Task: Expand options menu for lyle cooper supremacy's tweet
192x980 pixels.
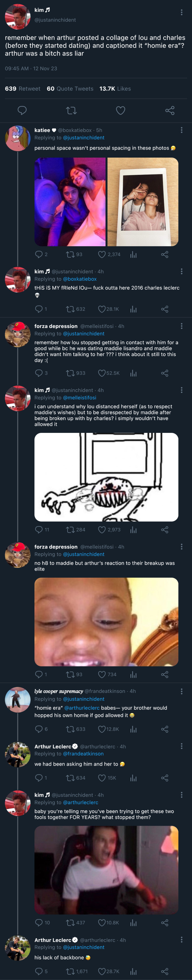Action: coord(181,691)
